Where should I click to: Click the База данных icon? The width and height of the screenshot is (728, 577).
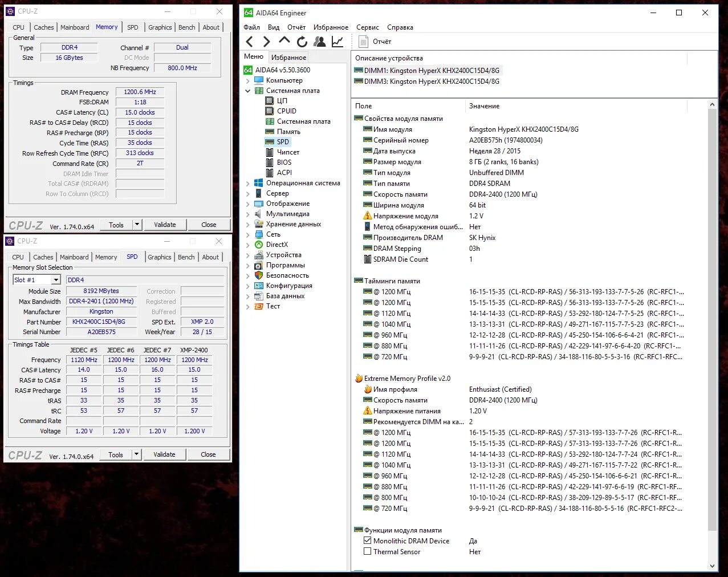259,296
